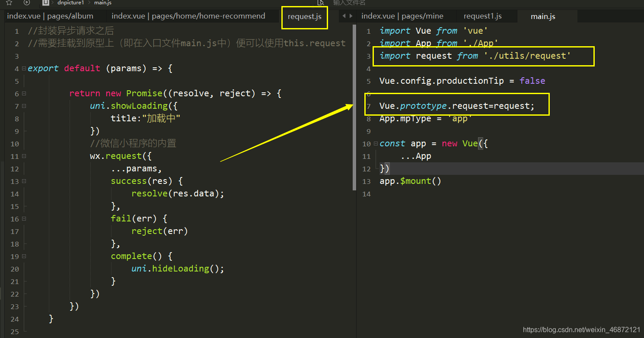Viewport: 644px width, 338px height.
Task: Click main.js in the breadcrumb path
Action: [103, 3]
